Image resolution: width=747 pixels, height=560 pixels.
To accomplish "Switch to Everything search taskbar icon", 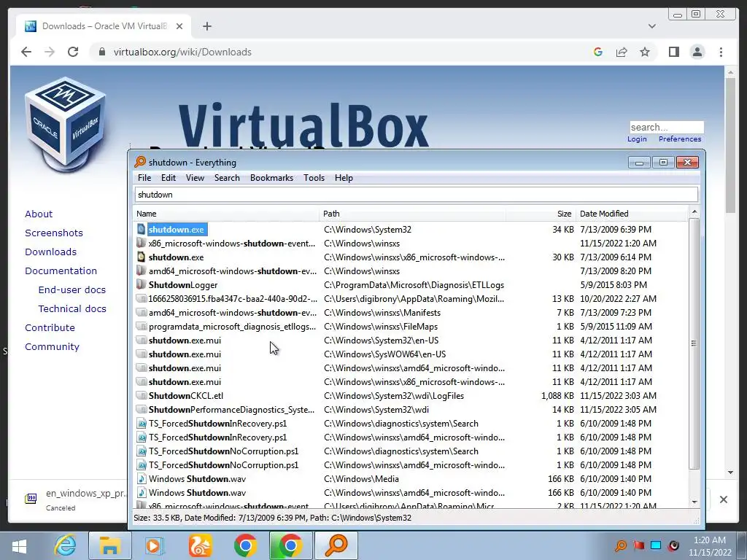I will (336, 545).
